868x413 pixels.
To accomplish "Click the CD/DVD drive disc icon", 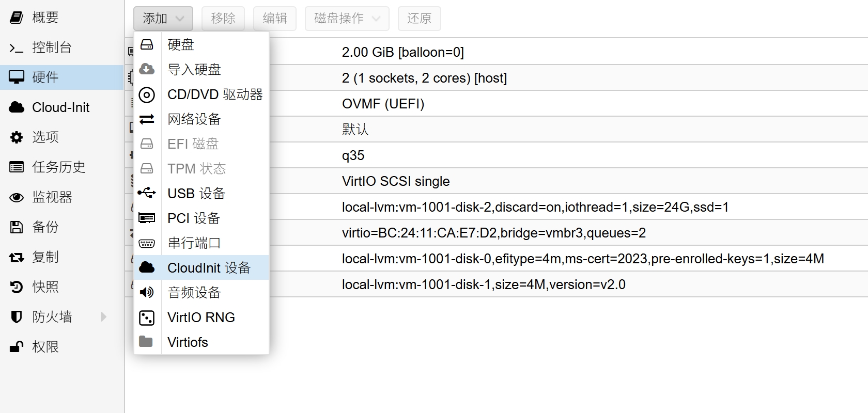I will point(147,94).
